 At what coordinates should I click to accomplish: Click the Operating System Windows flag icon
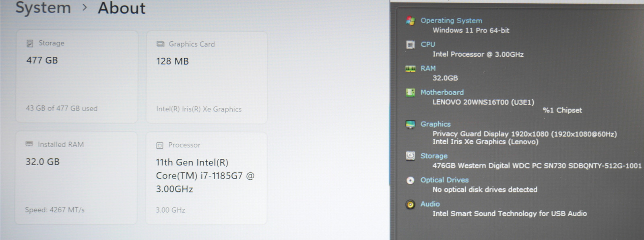coord(410,21)
